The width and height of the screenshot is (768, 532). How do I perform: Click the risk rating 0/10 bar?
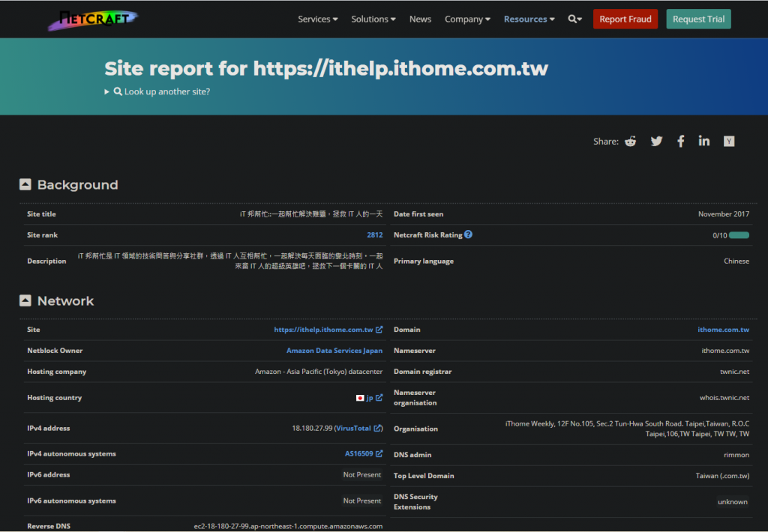739,235
